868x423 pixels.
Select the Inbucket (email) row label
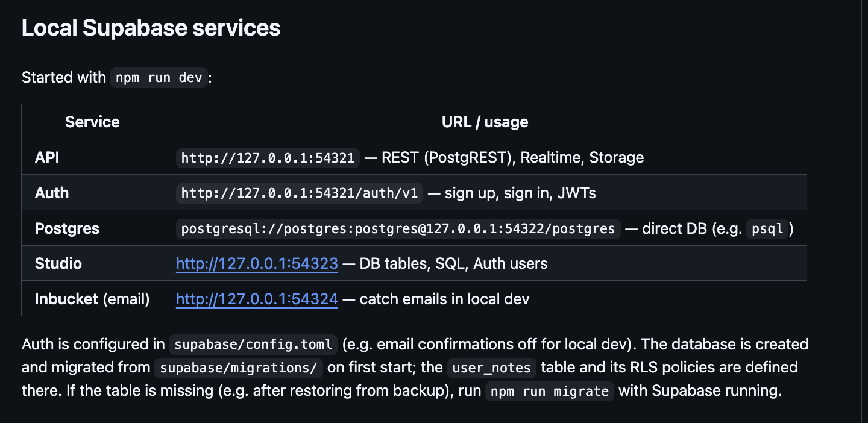(92, 299)
